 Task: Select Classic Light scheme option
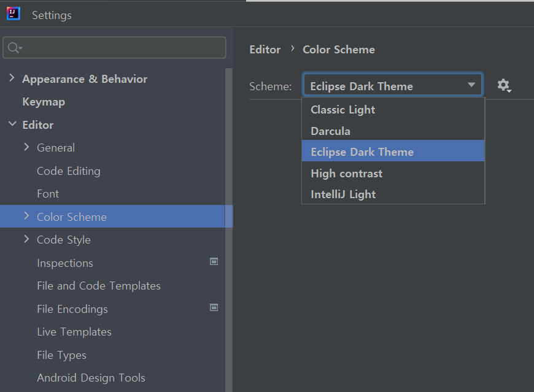393,110
